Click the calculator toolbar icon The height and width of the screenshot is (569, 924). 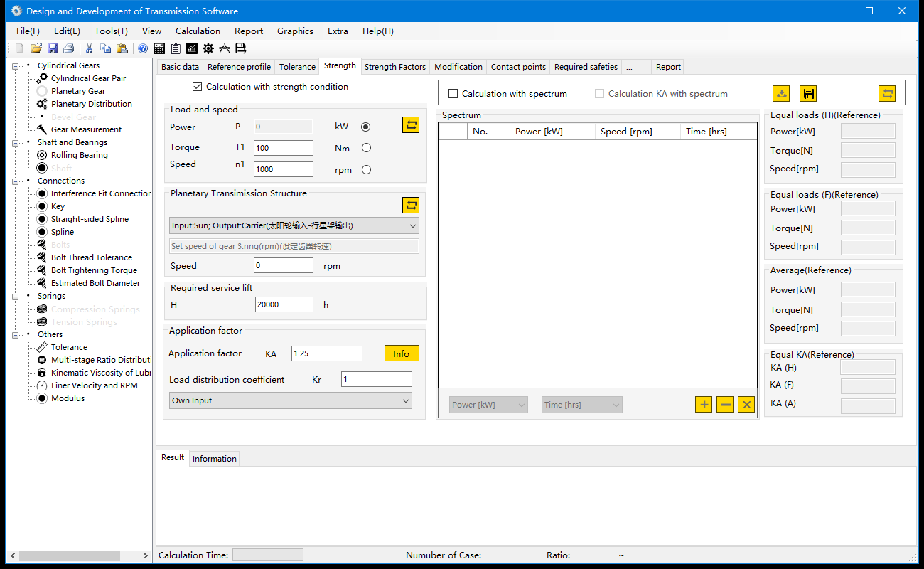[159, 48]
